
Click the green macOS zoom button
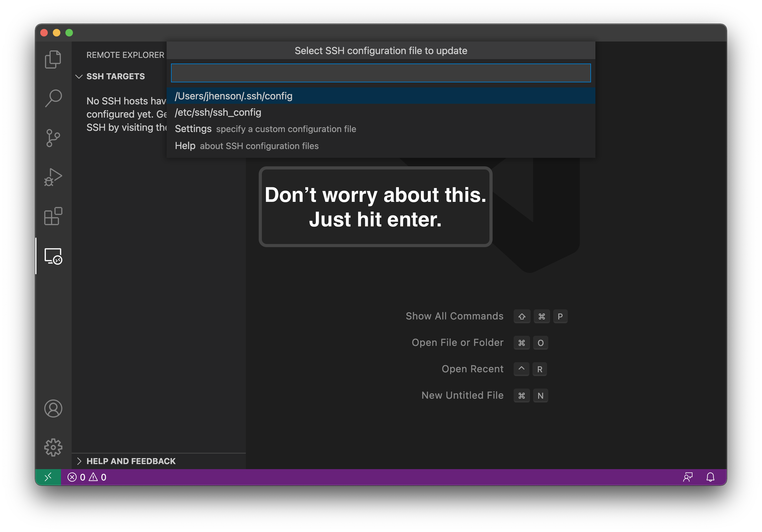coord(69,32)
